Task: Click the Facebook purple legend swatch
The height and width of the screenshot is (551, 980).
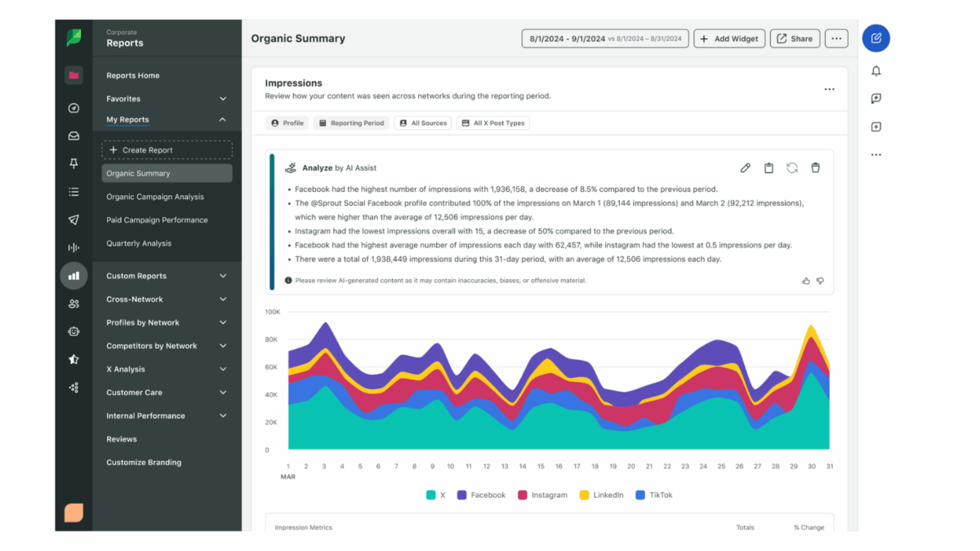Action: click(461, 495)
